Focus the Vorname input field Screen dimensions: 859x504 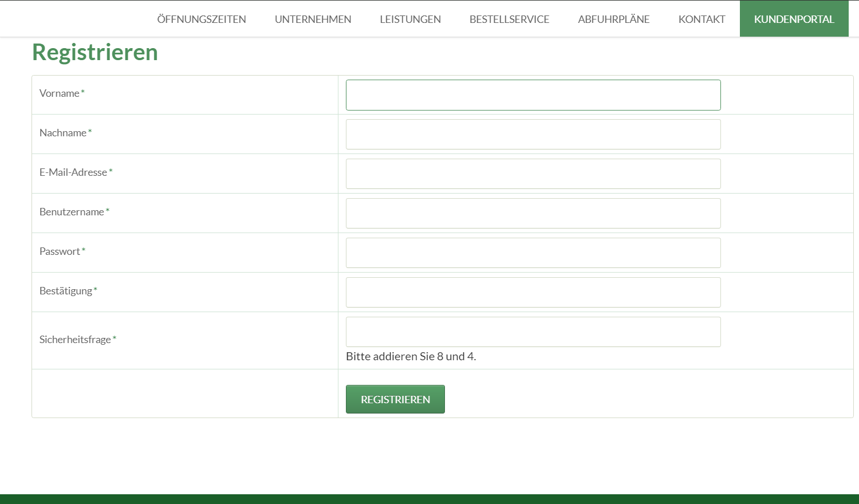coord(533,95)
